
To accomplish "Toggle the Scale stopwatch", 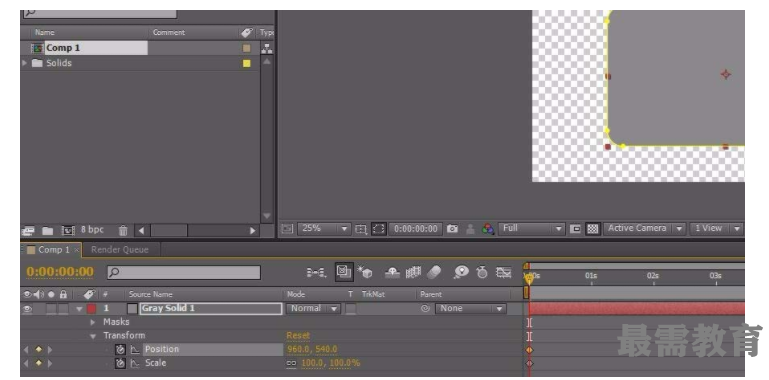I will click(120, 363).
